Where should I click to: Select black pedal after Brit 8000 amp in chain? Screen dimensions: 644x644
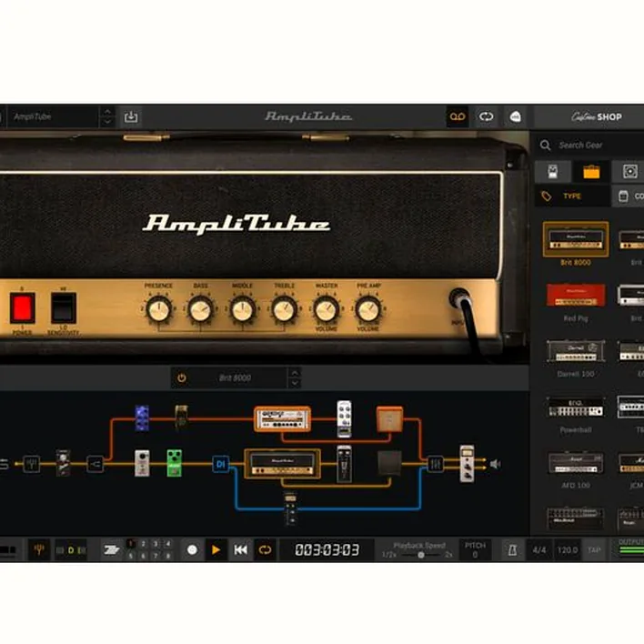coord(344,463)
